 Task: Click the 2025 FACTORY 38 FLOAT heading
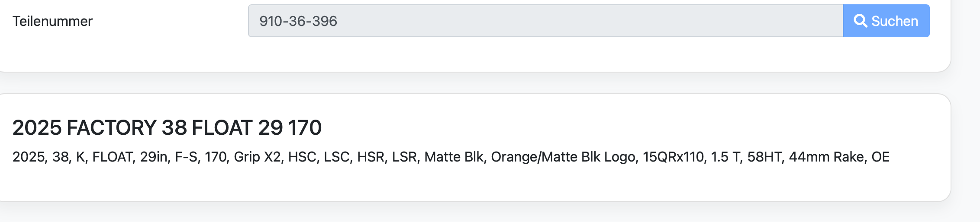167,128
